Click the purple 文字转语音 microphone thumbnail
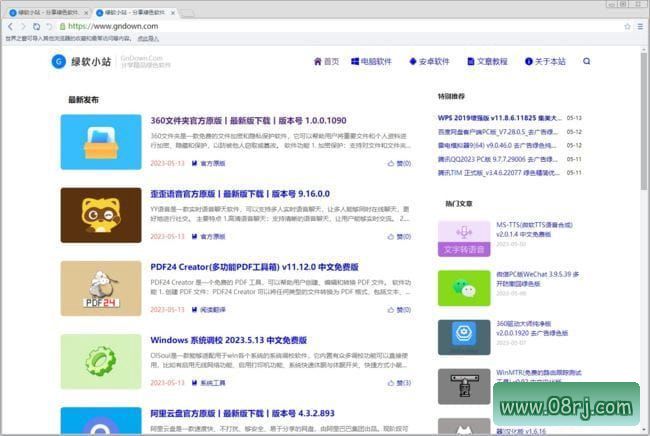Viewport: 650px width, 436px height. [464, 239]
